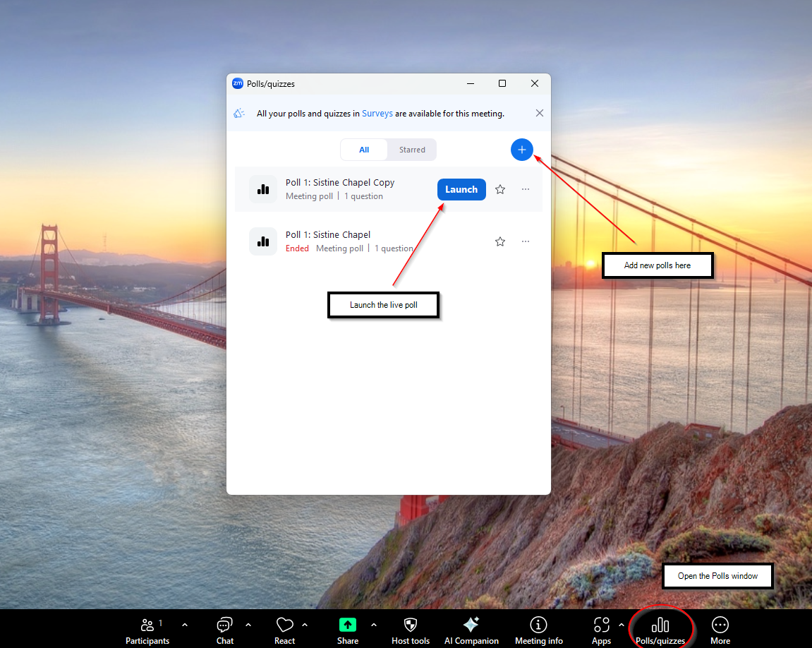Expand the caret next to Chat
Screen dimensions: 812x648
(248, 625)
